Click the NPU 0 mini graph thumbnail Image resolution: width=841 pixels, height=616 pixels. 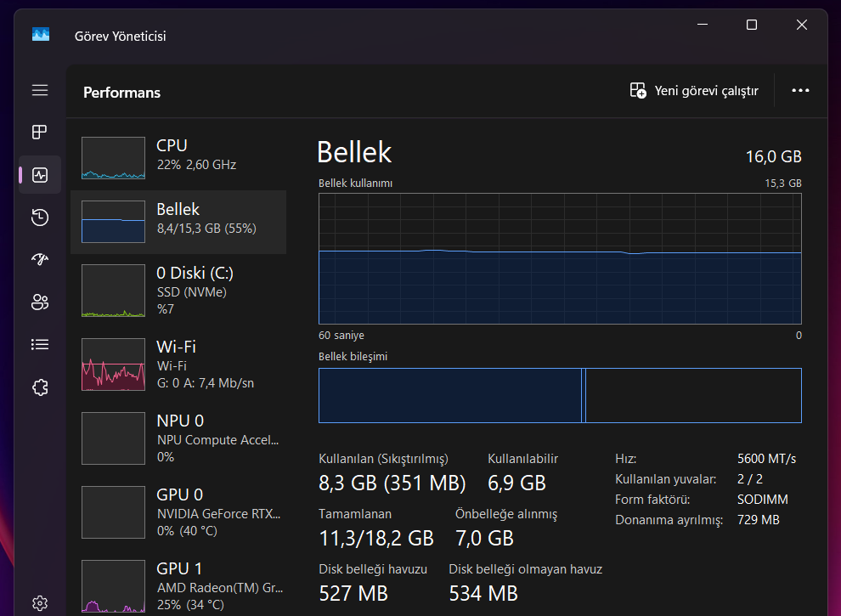point(113,438)
